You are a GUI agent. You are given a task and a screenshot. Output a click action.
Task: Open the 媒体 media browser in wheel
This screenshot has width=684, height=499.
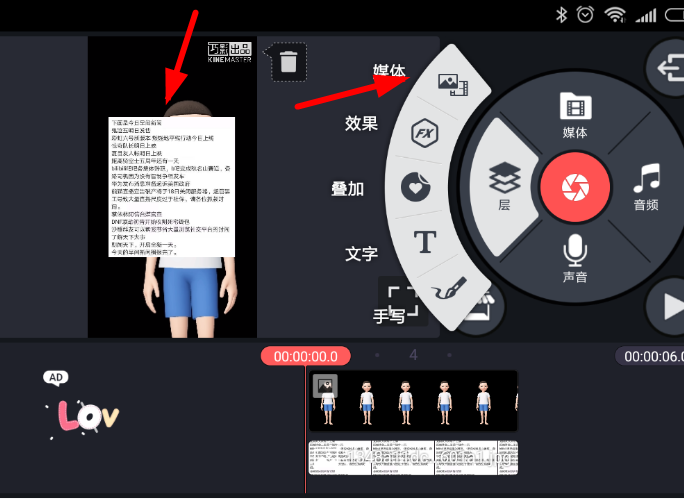[574, 114]
